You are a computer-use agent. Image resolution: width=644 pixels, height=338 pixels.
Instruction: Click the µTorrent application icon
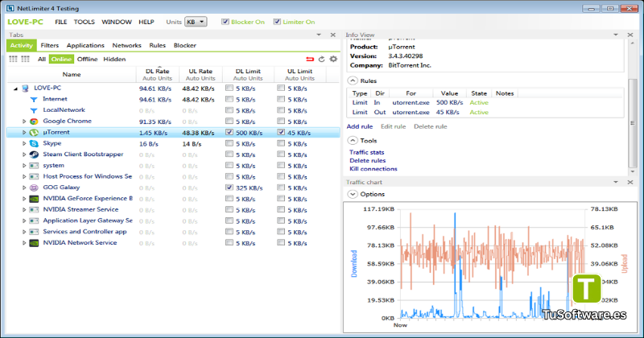(34, 133)
